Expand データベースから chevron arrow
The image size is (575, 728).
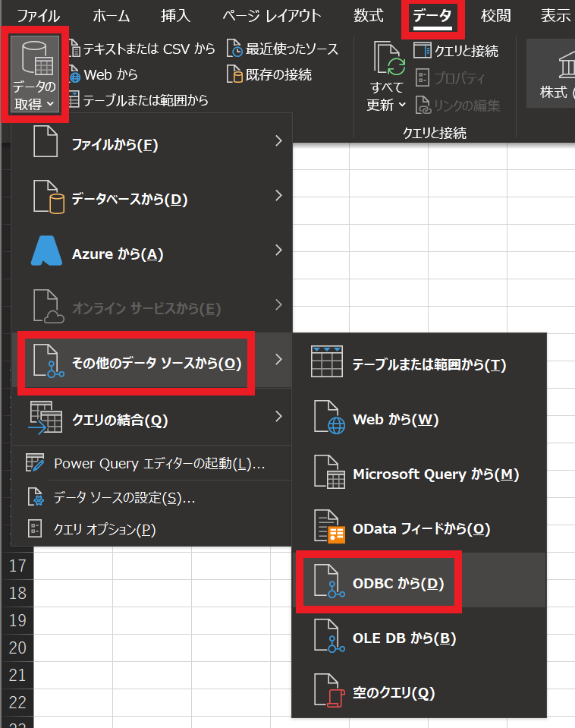click(278, 195)
